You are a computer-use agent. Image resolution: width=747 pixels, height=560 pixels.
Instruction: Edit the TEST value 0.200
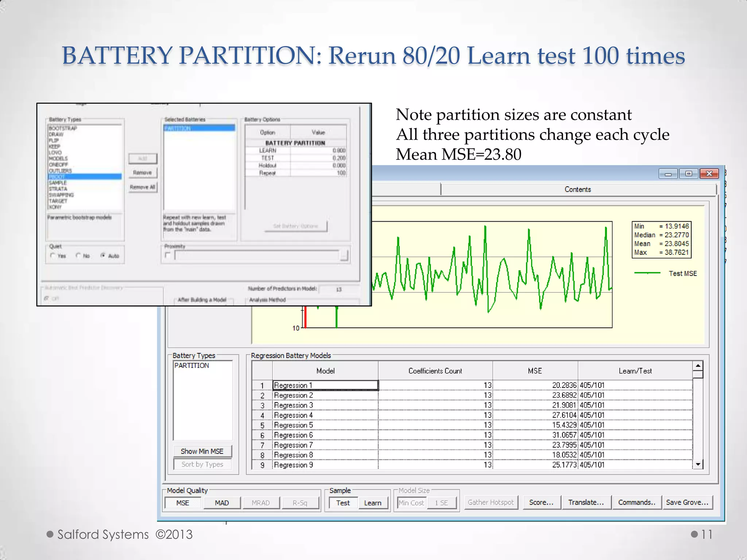click(318, 158)
